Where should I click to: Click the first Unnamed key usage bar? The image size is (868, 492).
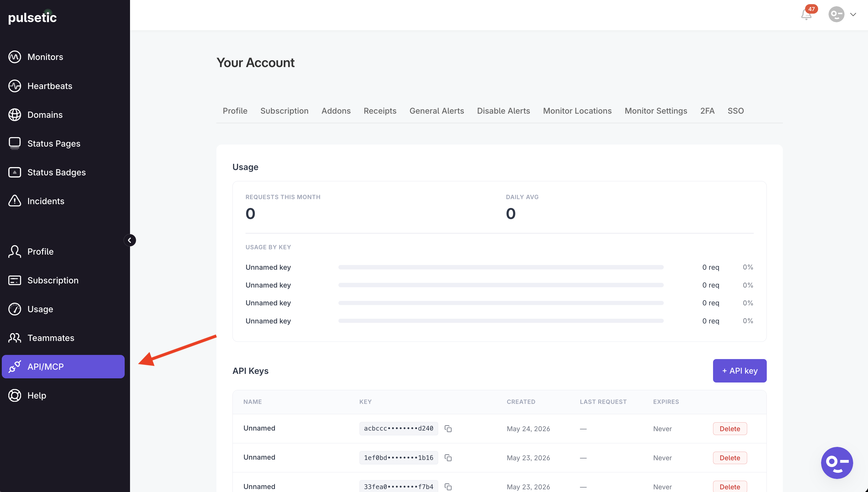point(500,267)
